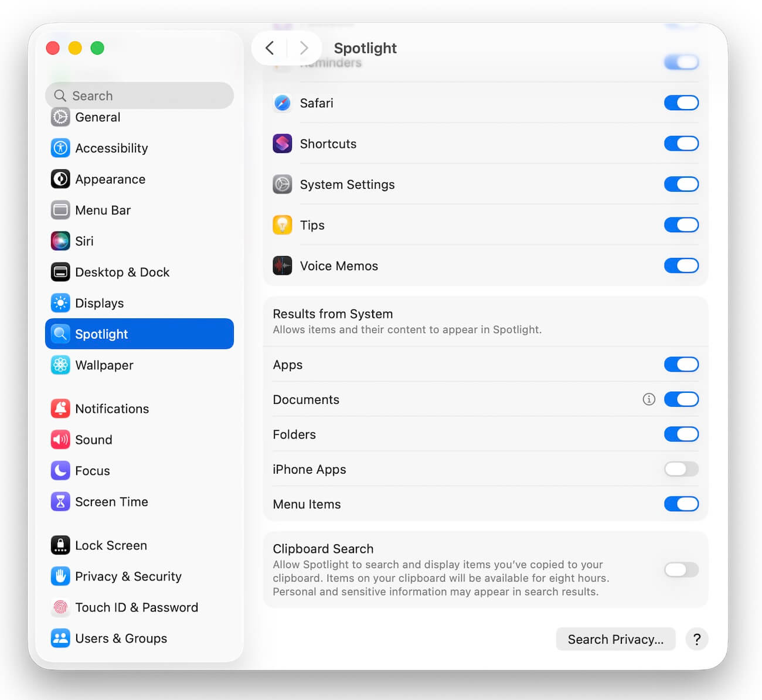
Task: Click the Clipboard Search title
Action: 323,549
